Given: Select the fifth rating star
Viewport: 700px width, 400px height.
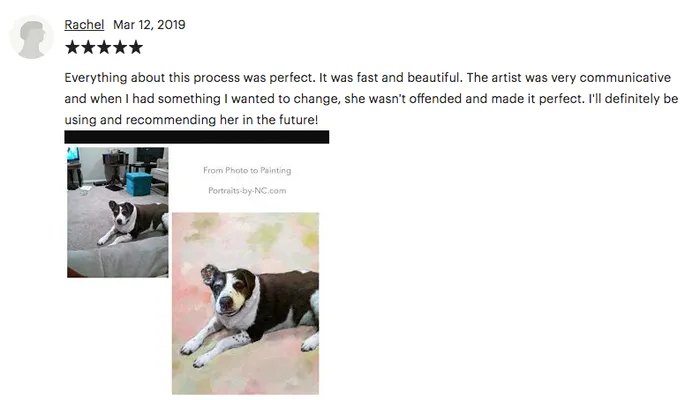Looking at the screenshot, I should 136,47.
